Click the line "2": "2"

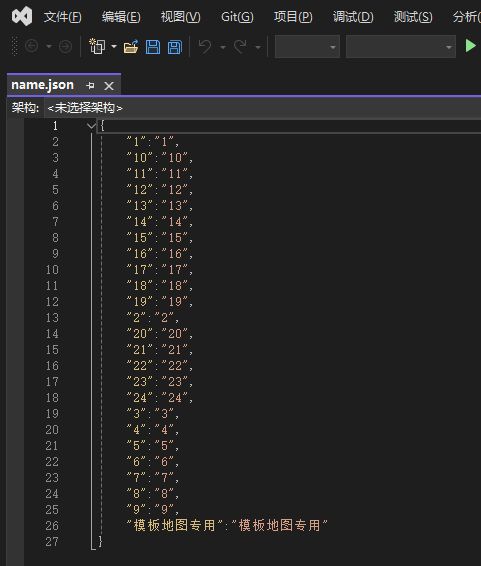[x=153, y=318]
